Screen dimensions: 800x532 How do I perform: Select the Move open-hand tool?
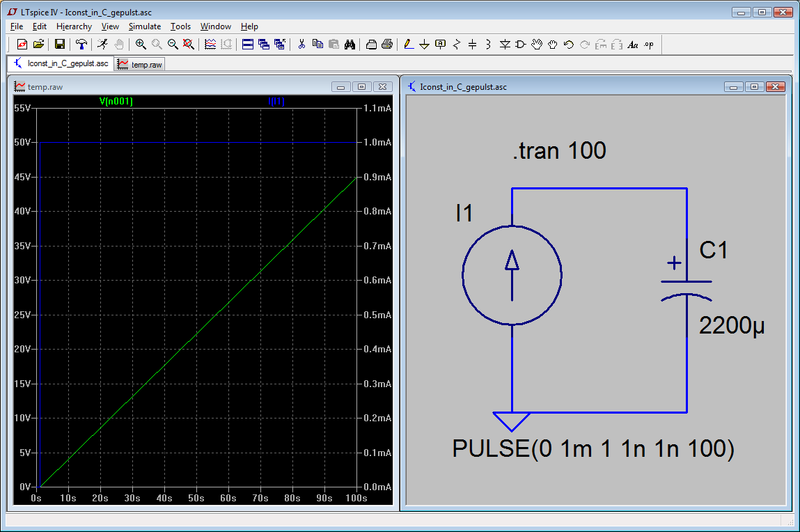click(x=537, y=45)
